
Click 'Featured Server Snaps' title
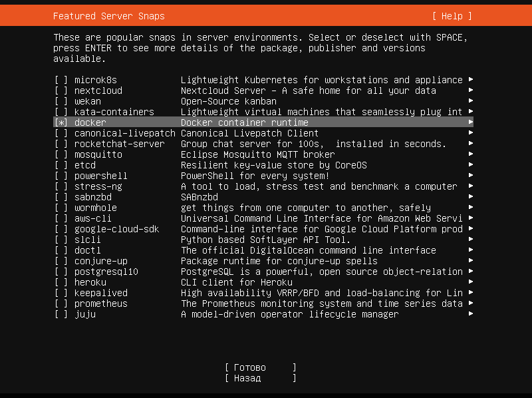109,16
